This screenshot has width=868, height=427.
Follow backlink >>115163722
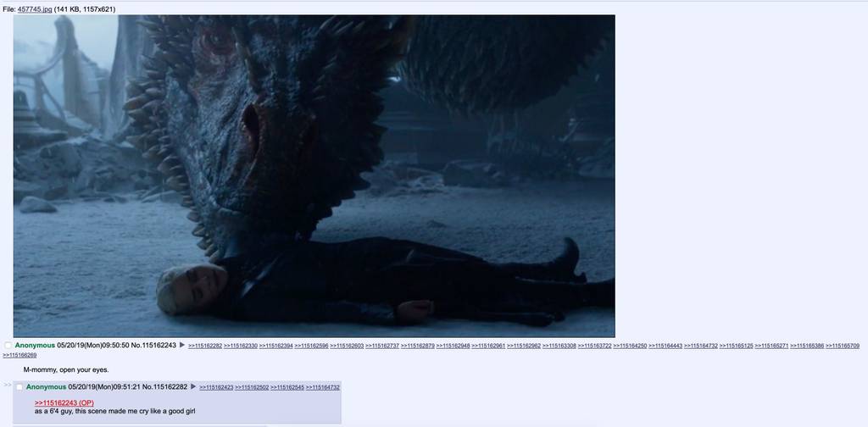click(x=595, y=346)
